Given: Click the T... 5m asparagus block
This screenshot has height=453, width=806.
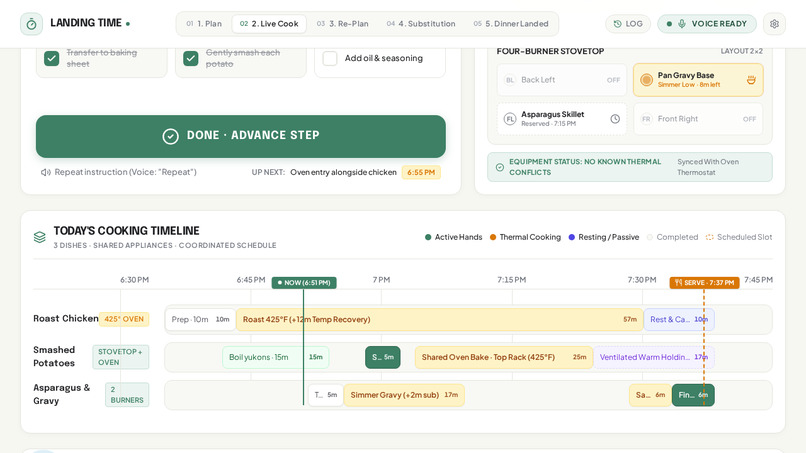Looking at the screenshot, I should (325, 395).
